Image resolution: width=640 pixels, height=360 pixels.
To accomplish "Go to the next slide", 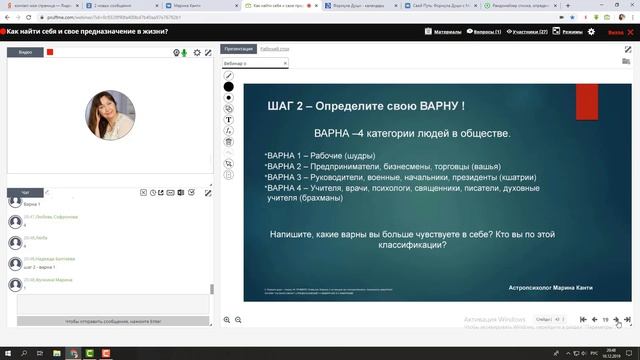I will click(616, 320).
